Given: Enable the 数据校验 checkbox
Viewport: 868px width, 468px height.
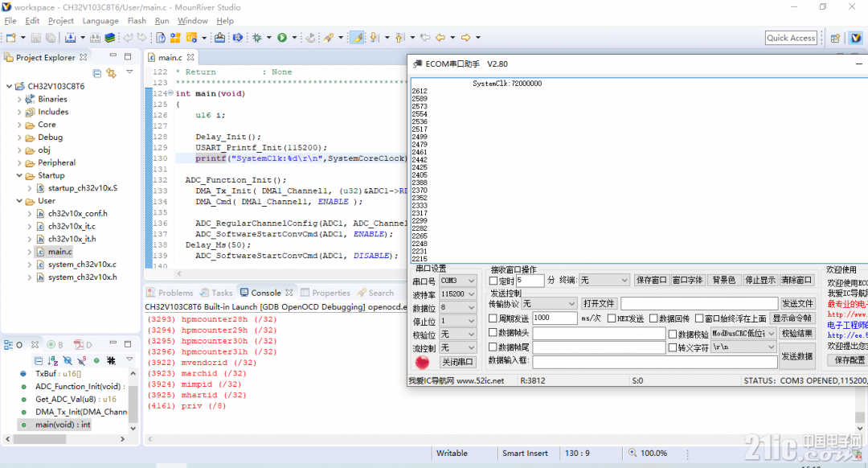Looking at the screenshot, I should tap(673, 334).
